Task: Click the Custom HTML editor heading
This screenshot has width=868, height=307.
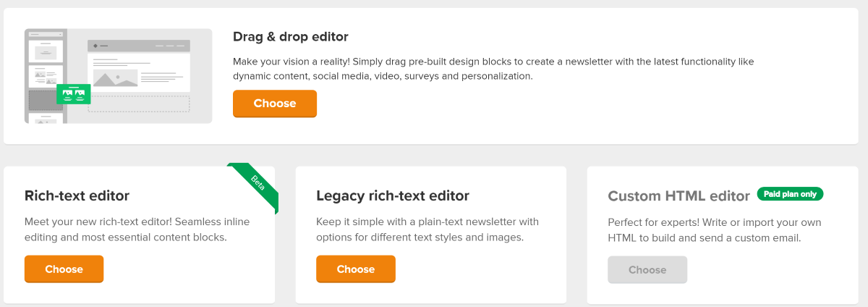Action: 679,195
